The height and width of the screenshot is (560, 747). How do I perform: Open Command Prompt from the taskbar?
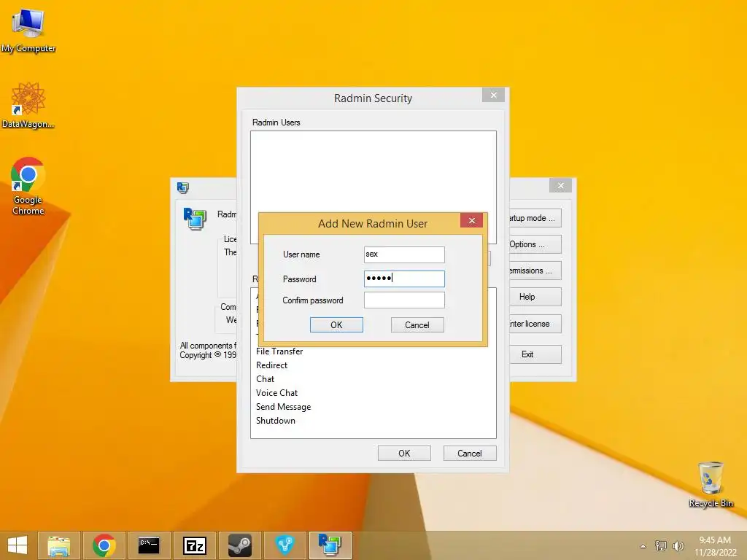pos(149,545)
